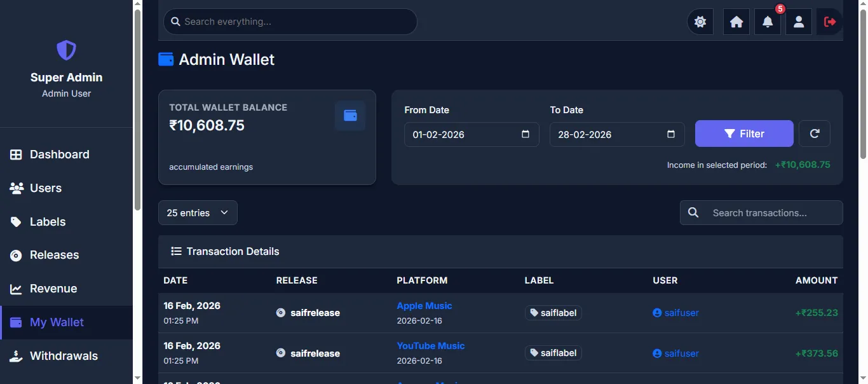The width and height of the screenshot is (868, 384).
Task: Open the Apple Music platform link
Action: point(424,306)
